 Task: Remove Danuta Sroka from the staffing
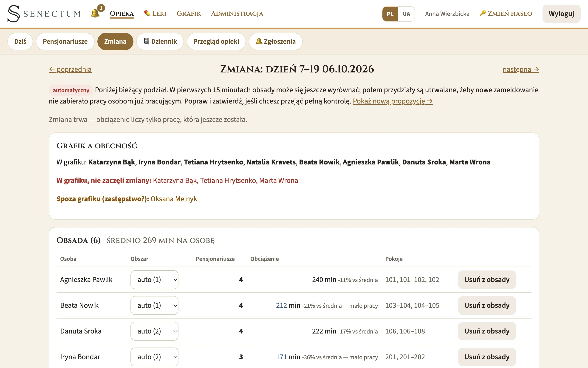pos(487,331)
